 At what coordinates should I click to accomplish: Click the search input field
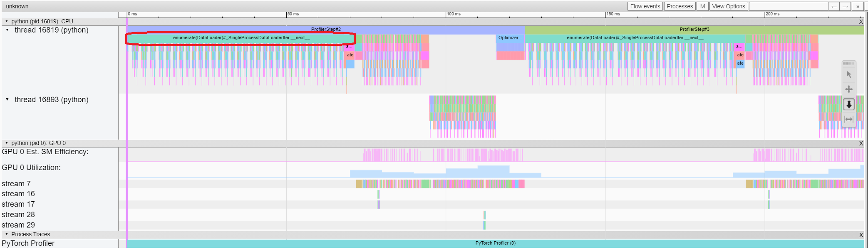788,6
